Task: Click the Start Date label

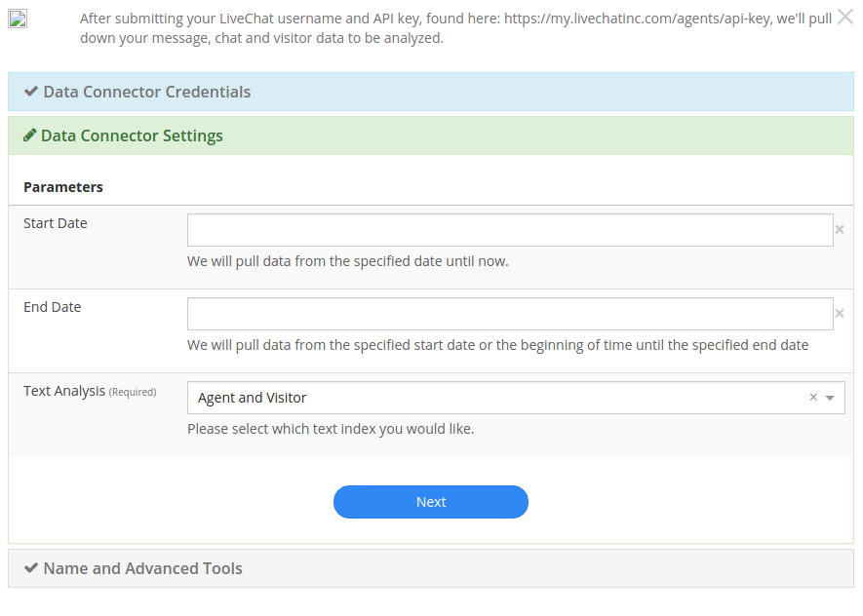Action: (55, 223)
